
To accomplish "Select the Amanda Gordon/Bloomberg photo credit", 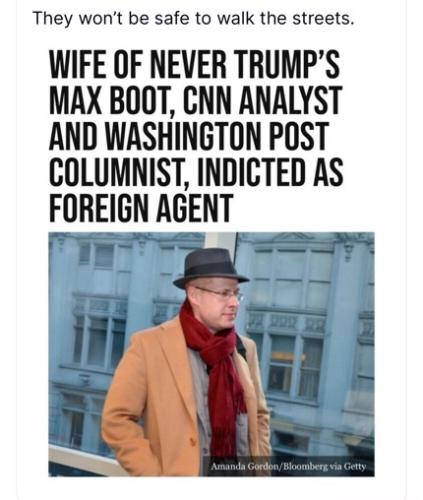I will pyautogui.click(x=288, y=466).
